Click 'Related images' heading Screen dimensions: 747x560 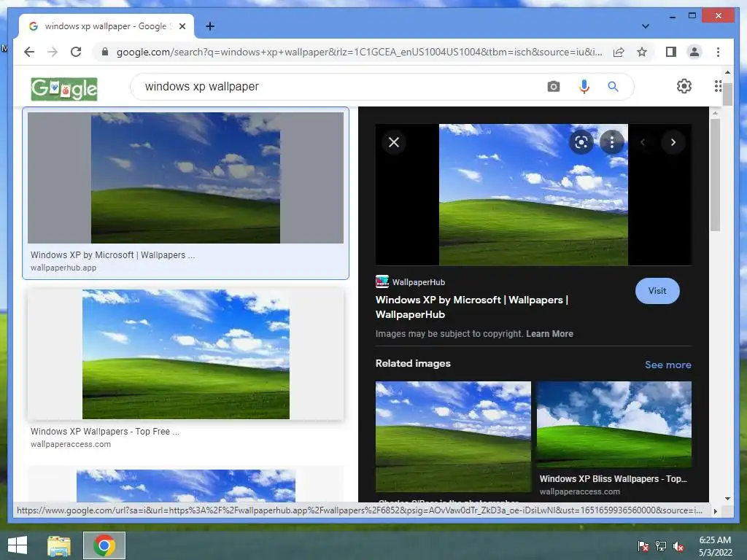tap(413, 363)
